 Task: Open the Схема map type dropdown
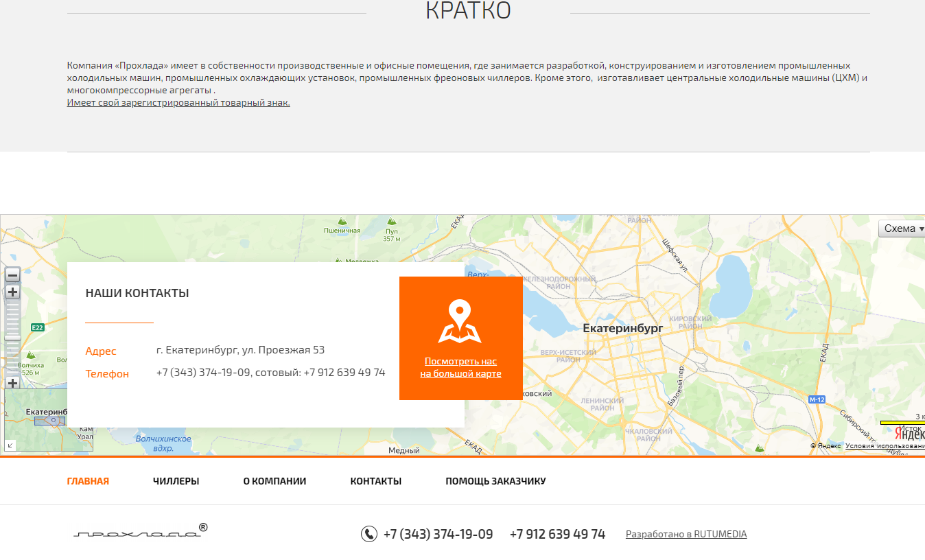point(902,229)
